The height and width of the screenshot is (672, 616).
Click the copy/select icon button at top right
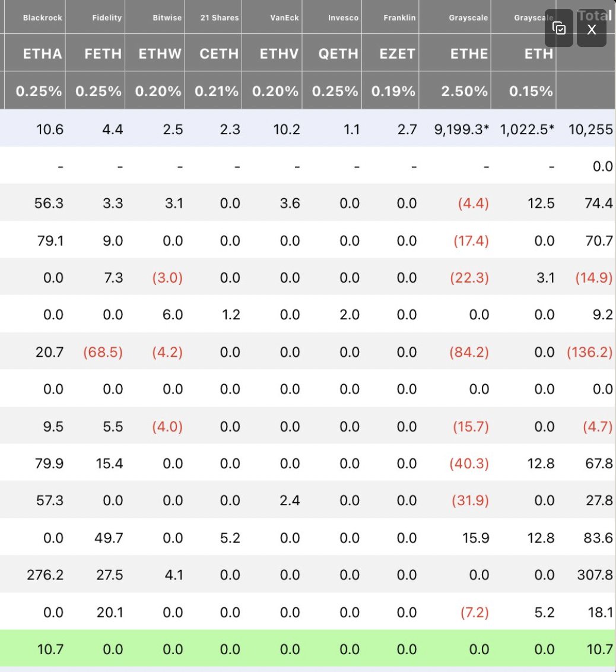[x=558, y=28]
